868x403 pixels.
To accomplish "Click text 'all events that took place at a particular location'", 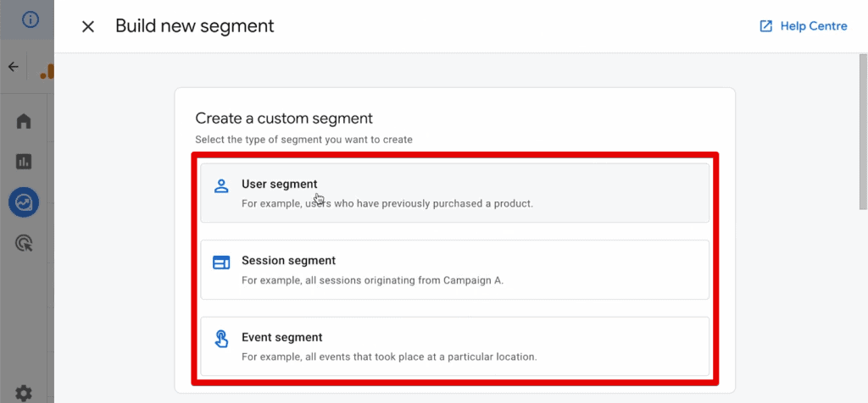I will pyautogui.click(x=420, y=356).
